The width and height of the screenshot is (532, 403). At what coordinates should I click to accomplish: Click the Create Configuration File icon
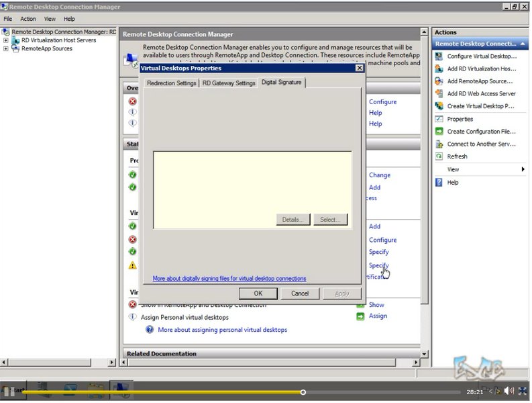(x=439, y=132)
